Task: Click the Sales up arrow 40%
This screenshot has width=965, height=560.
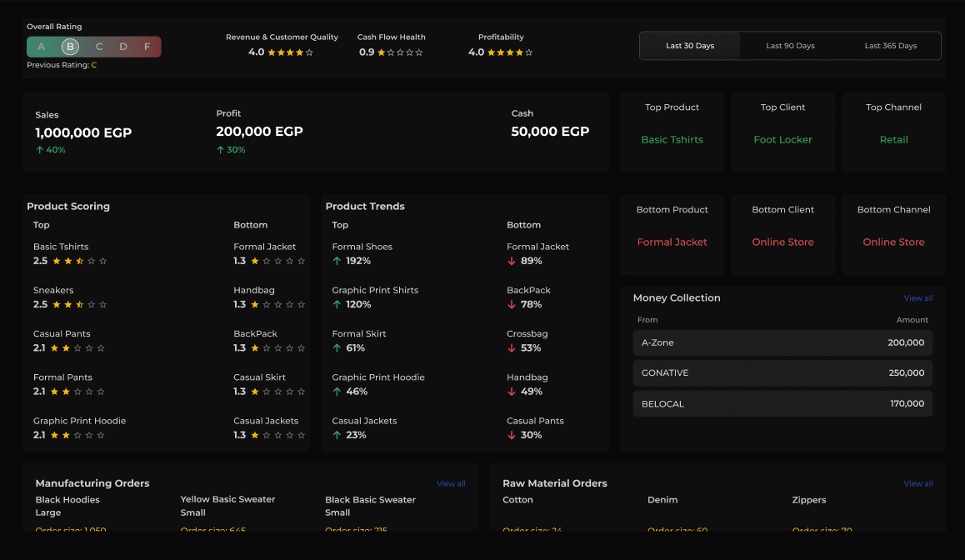Action: click(51, 149)
